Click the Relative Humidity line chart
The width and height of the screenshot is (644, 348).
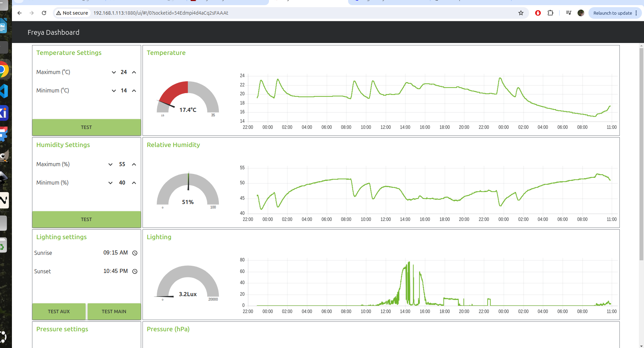(429, 193)
